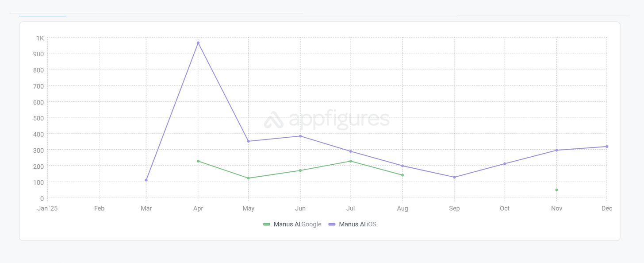Click the 800 y-axis label
644x263 pixels.
tap(38, 70)
